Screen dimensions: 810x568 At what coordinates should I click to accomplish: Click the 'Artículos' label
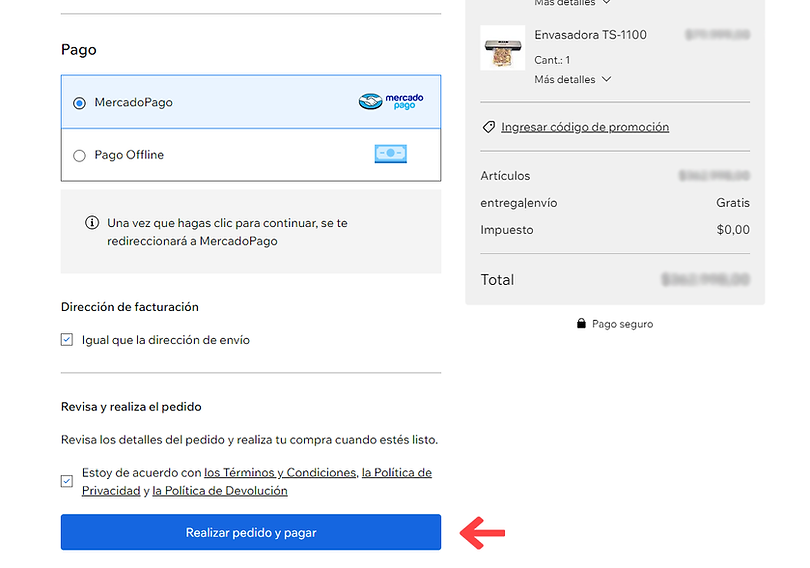(505, 176)
